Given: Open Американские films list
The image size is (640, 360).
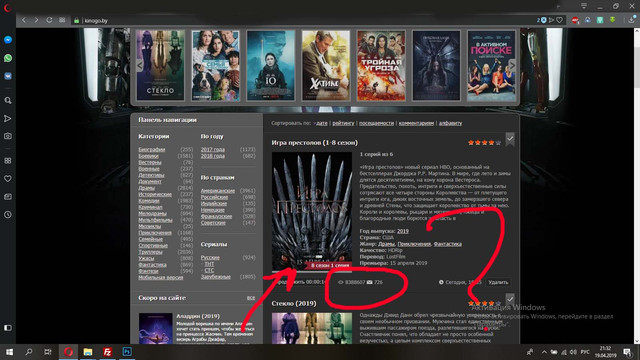Looking at the screenshot, I should click(x=218, y=191).
